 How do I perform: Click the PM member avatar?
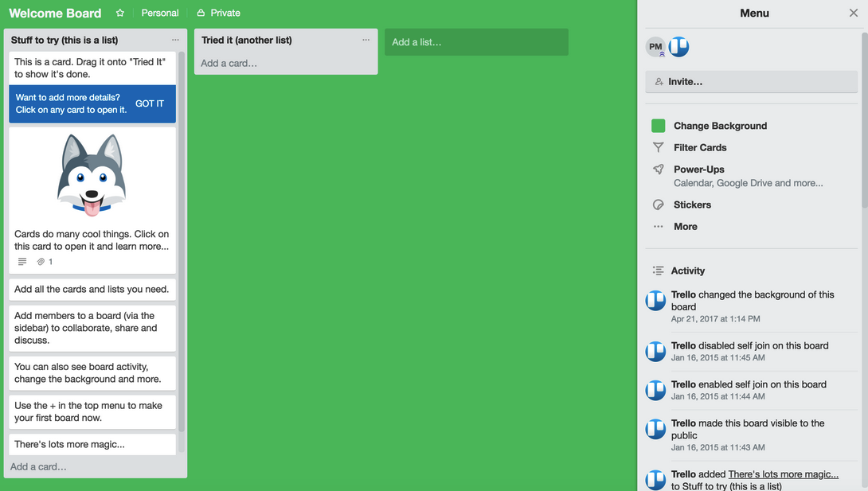click(x=655, y=47)
